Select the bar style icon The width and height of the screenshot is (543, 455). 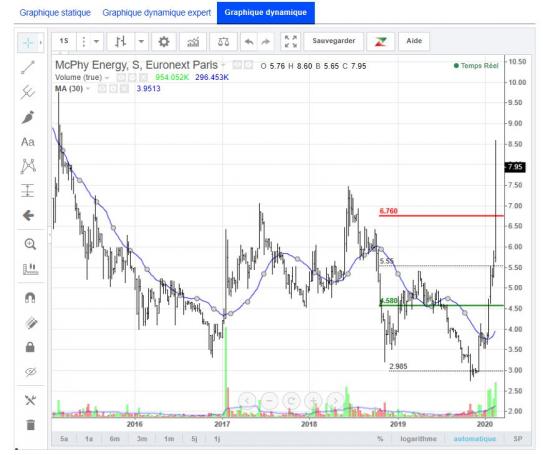click(121, 42)
